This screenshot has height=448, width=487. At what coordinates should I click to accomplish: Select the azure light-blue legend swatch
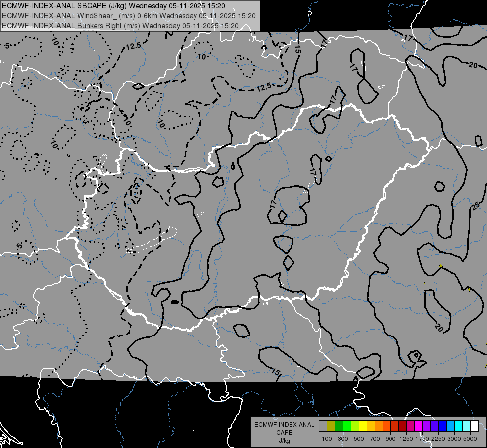click(451, 426)
